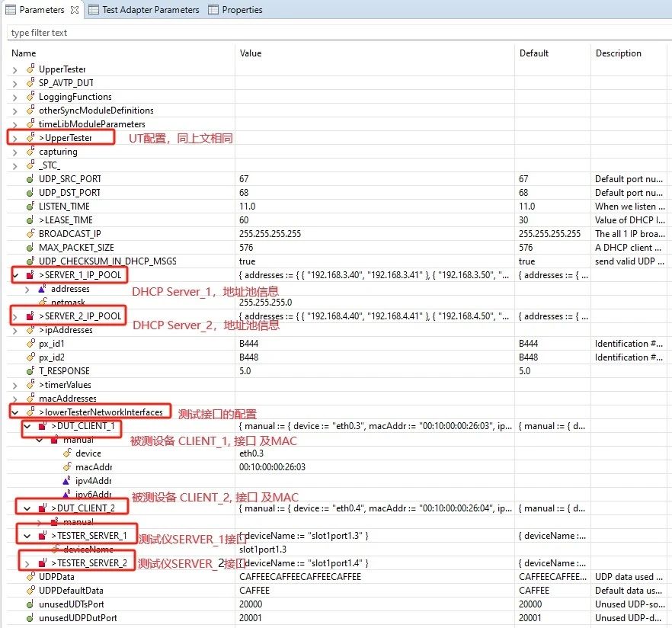This screenshot has width=672, height=628.
Task: Collapse the lowerTesterNetworkInterfaces node
Action: coord(15,412)
